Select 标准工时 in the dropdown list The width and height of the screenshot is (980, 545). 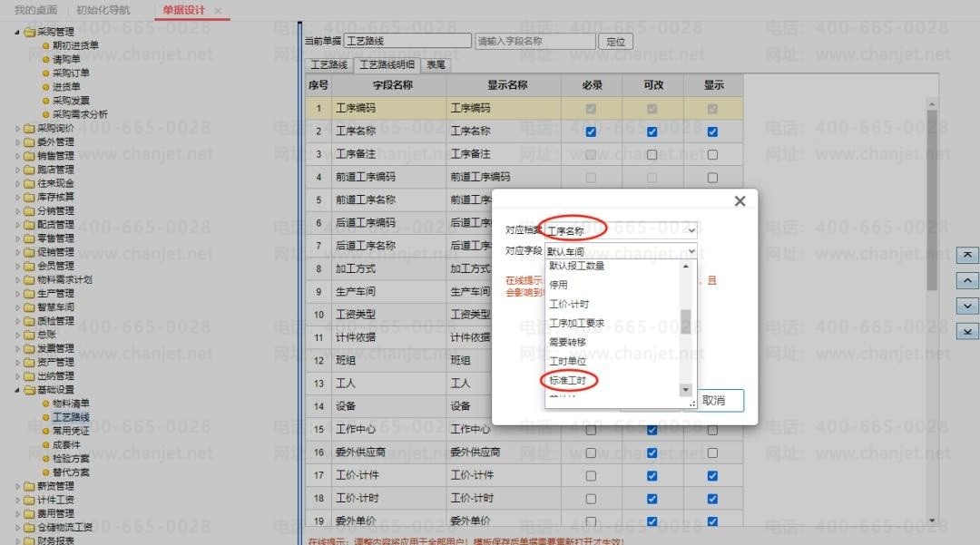(x=568, y=380)
